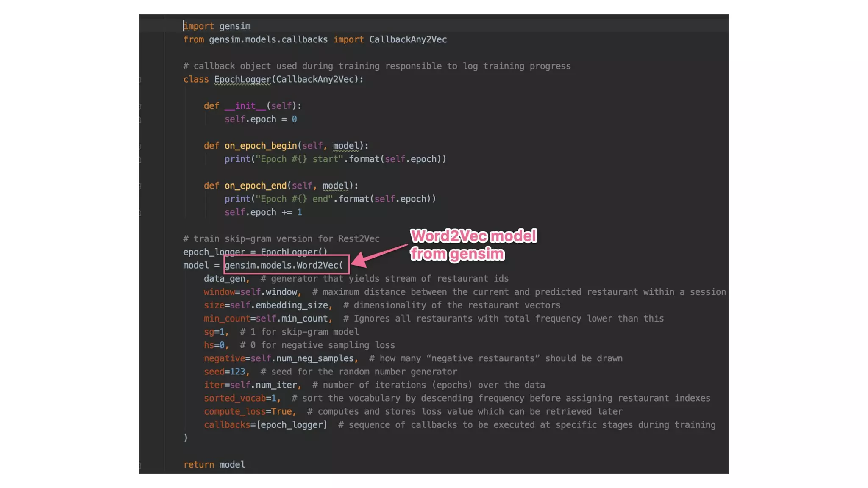Click the sg=1 parameter

[216, 332]
